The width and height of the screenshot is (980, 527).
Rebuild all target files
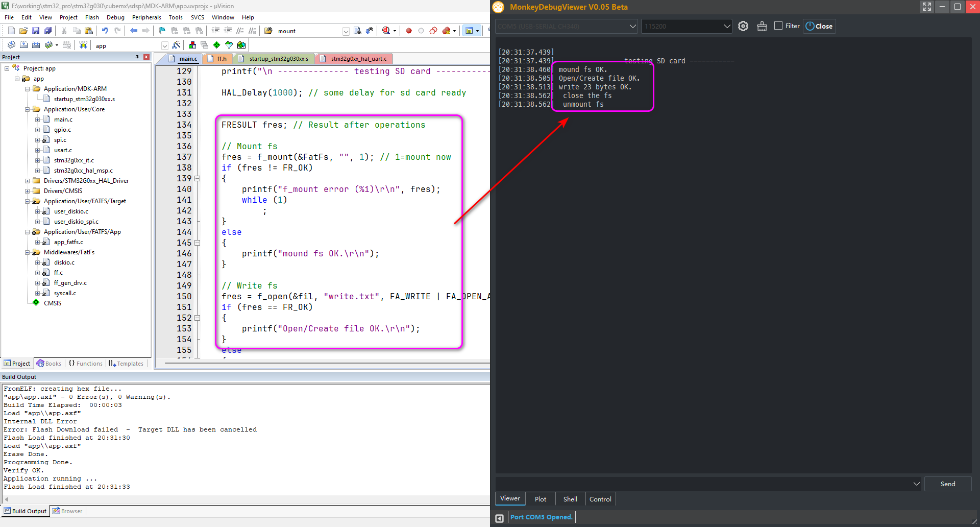coord(36,45)
